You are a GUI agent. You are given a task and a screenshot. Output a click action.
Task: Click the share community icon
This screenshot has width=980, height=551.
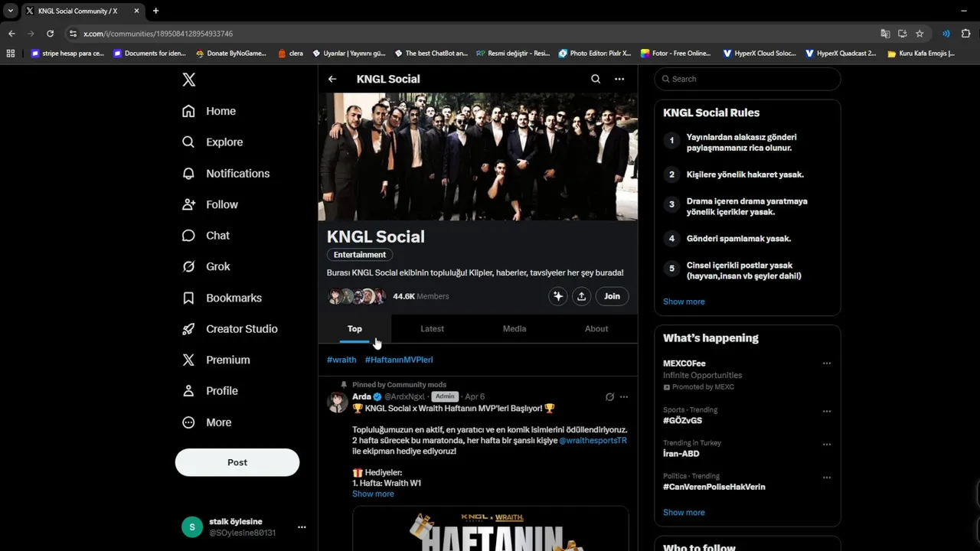pos(582,296)
